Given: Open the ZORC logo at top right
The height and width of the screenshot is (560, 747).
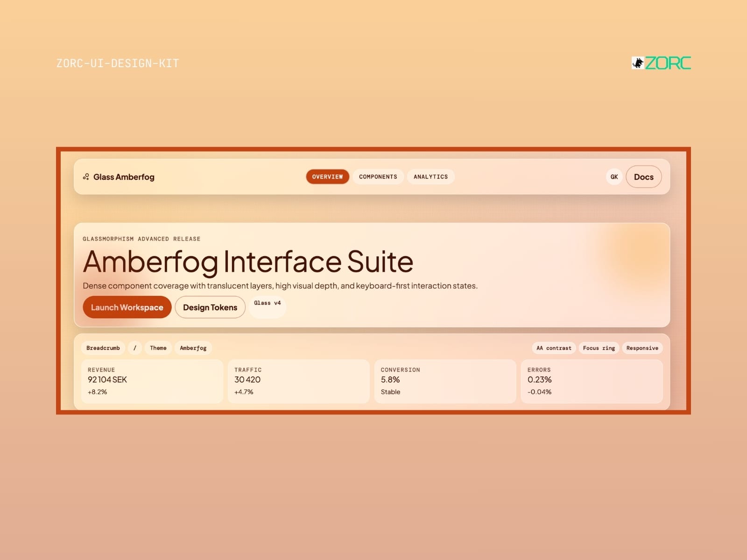Looking at the screenshot, I should pos(661,63).
